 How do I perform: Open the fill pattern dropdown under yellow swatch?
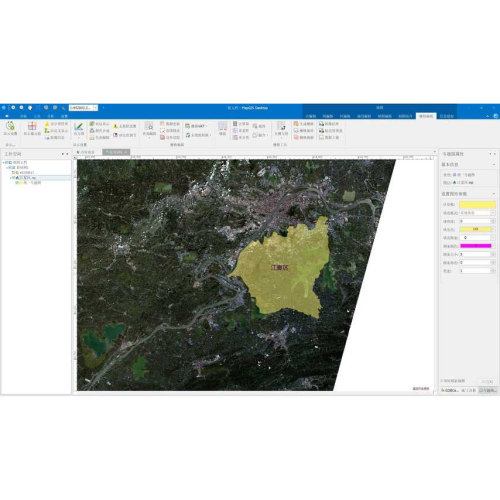477,213
